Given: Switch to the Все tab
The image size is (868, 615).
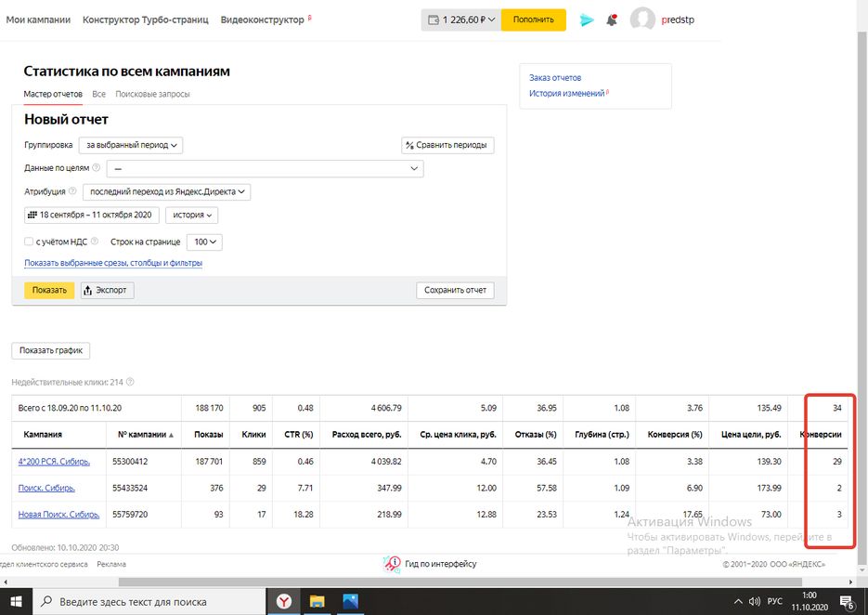Looking at the screenshot, I should pos(98,94).
